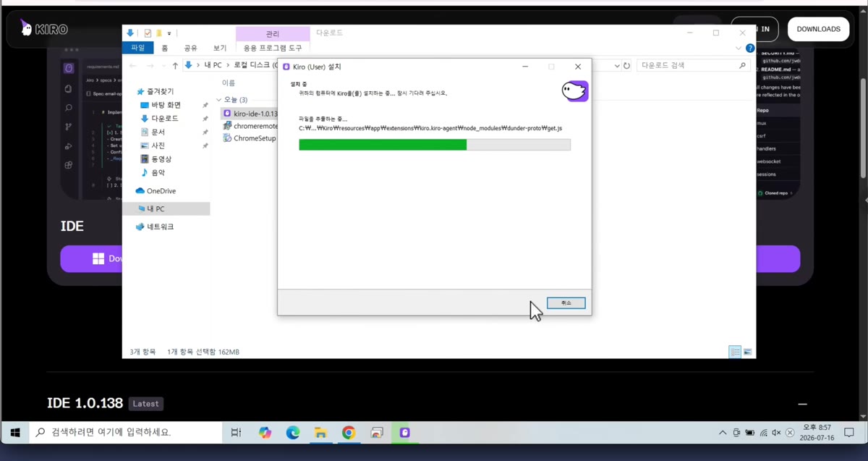Click the DOWNLOADS button on the Kiro site
Image resolution: width=868 pixels, height=461 pixels.
click(x=818, y=29)
